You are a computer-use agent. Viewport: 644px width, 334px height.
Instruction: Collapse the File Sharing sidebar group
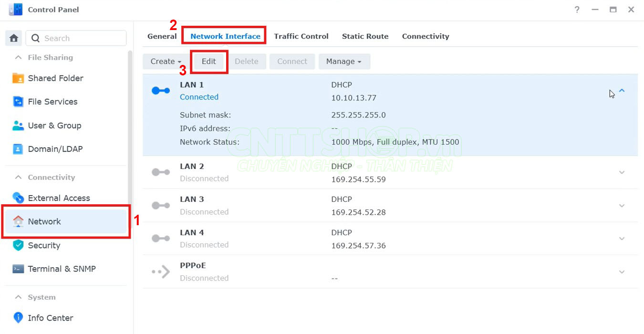[19, 57]
